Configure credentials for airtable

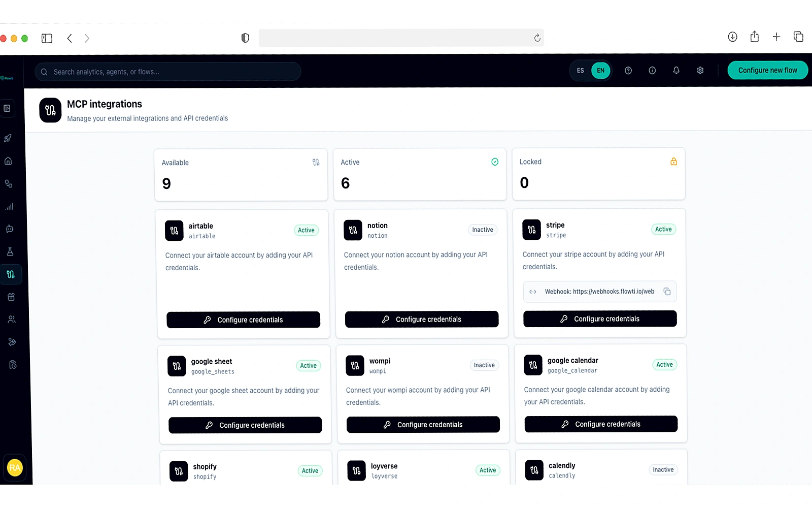(x=244, y=320)
